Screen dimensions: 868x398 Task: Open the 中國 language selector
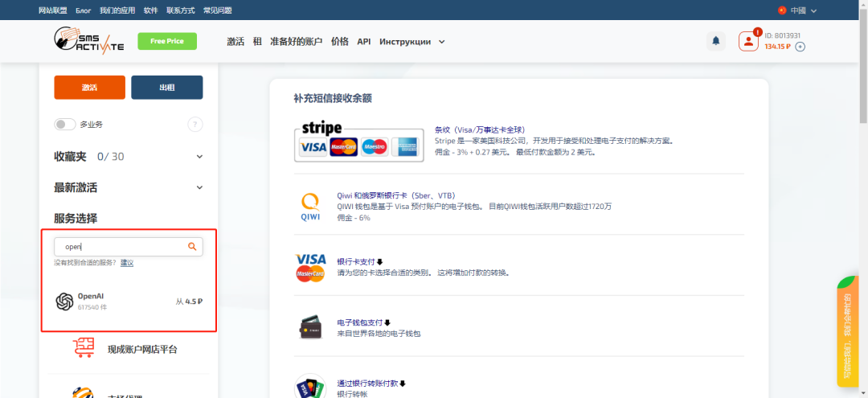[797, 10]
